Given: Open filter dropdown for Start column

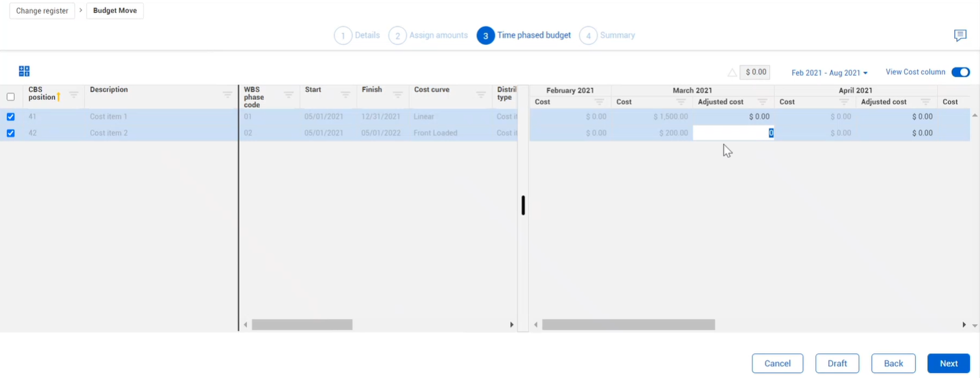Looking at the screenshot, I should coord(345,95).
